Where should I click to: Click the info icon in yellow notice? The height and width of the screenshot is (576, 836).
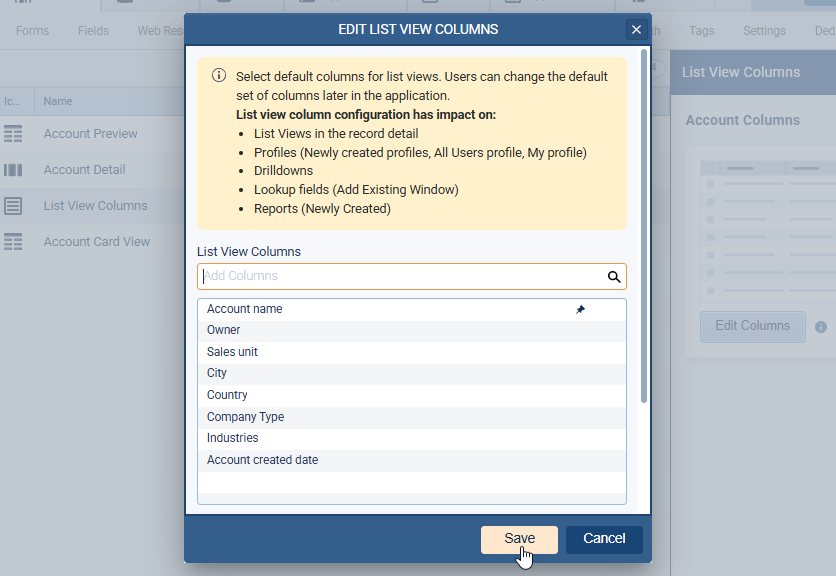(x=218, y=76)
